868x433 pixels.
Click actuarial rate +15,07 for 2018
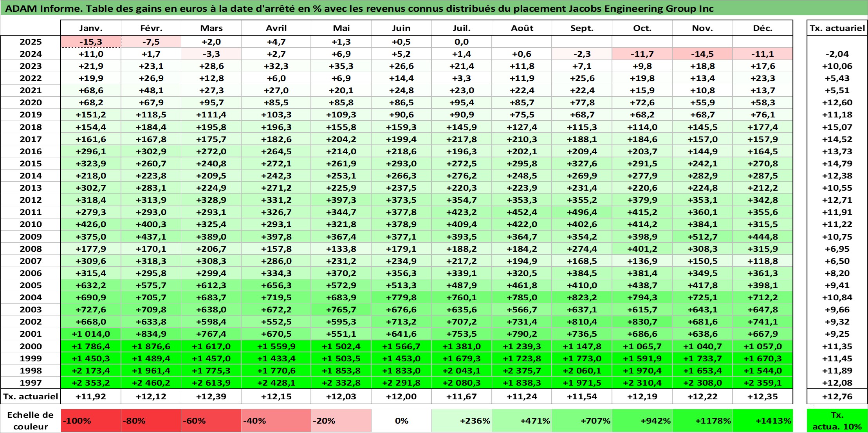(837, 127)
